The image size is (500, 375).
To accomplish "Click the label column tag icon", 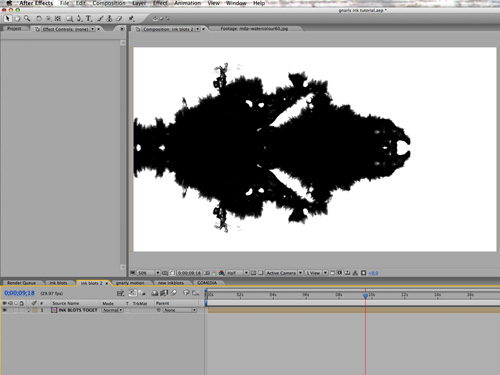I will [34, 303].
